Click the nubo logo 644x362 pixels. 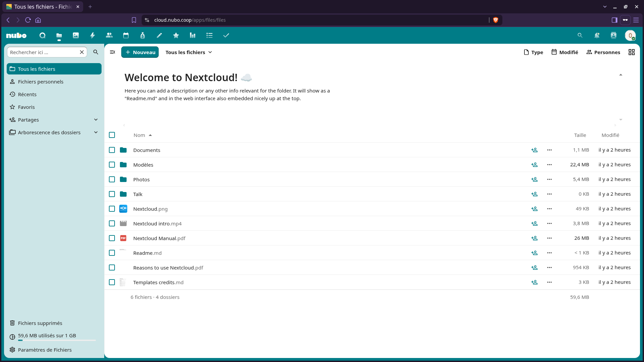16,35
